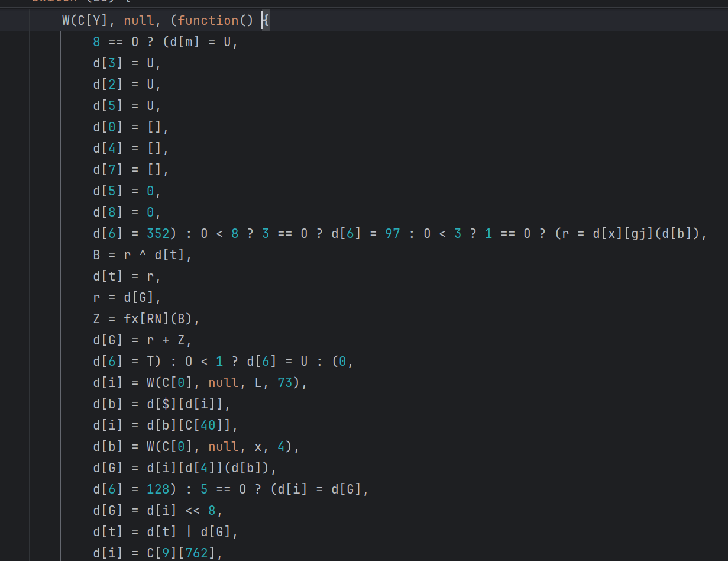Viewport: 728px width, 561px height.
Task: Click the number 352 in "d[6] = 352)"
Action: [x=158, y=234]
